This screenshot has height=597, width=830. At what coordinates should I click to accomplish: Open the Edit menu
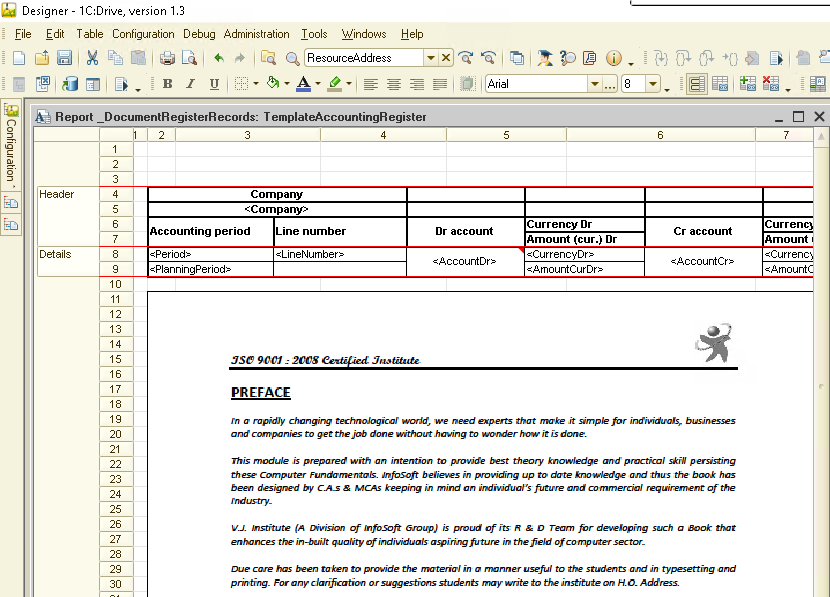[x=55, y=34]
